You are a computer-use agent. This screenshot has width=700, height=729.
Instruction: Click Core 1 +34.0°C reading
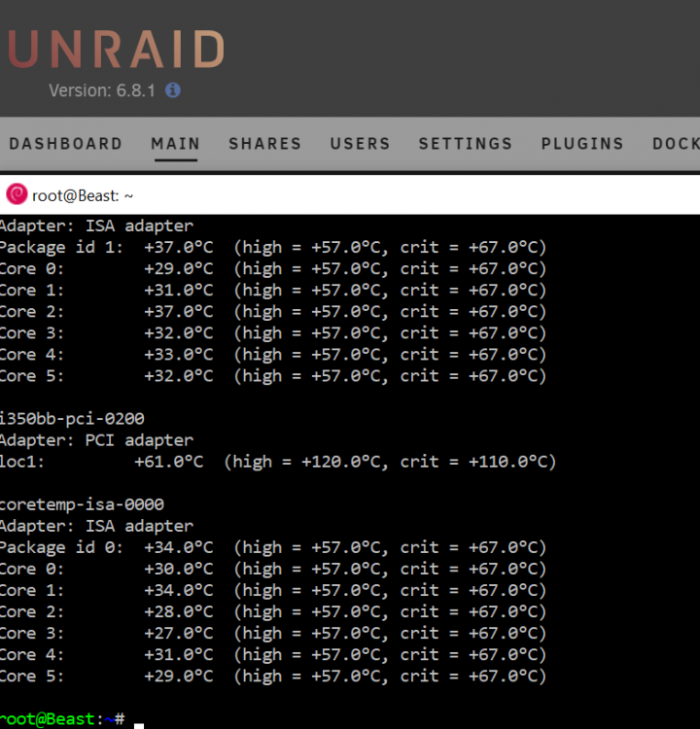click(179, 590)
